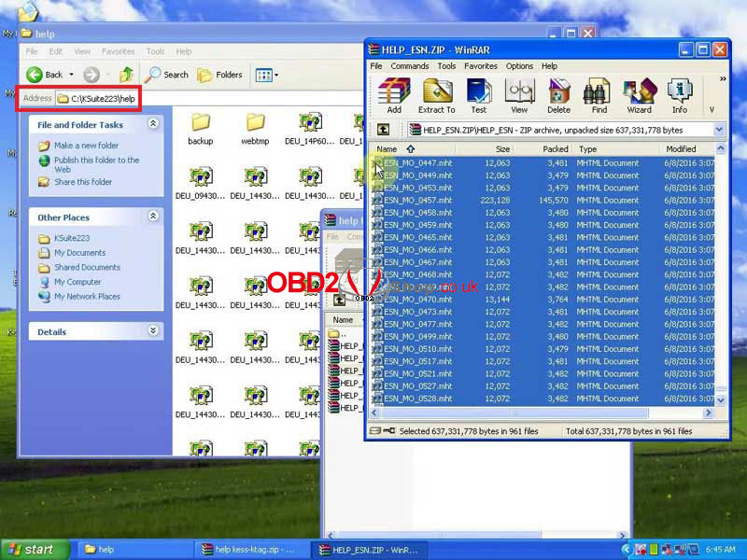The image size is (747, 560).
Task: Switch to help kess-ktag.zip taskbar button
Action: pos(252,550)
